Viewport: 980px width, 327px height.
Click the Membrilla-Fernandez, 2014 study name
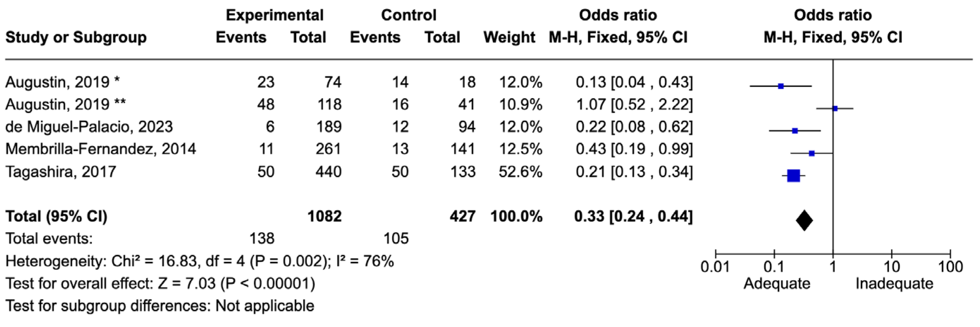pos(101,149)
